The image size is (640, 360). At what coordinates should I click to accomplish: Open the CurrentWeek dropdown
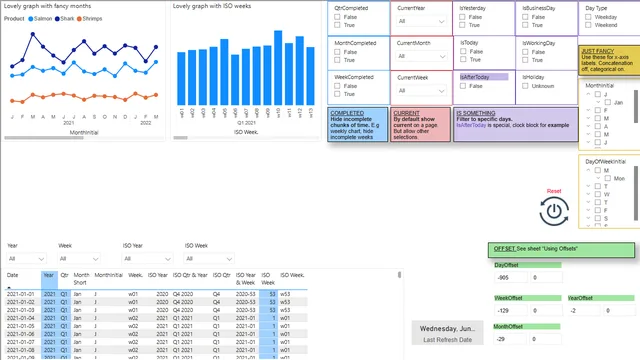click(421, 91)
